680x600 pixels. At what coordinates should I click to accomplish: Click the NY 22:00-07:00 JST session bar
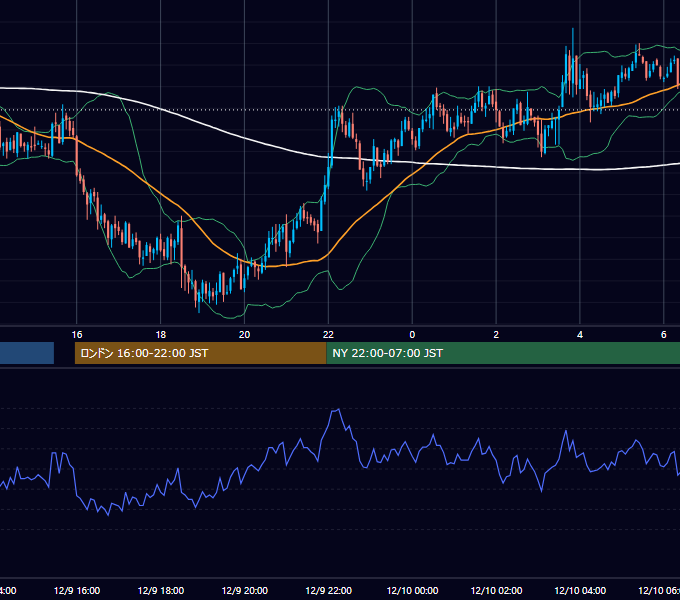(x=503, y=353)
